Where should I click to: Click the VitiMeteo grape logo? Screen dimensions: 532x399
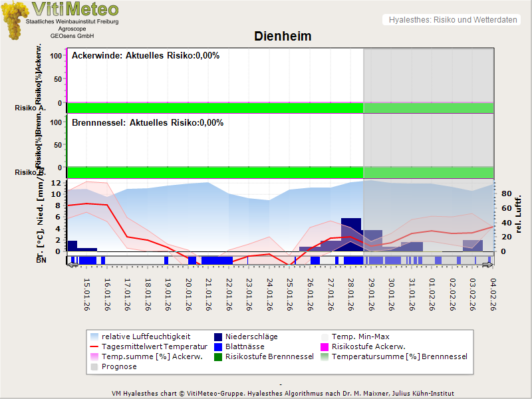[15, 20]
